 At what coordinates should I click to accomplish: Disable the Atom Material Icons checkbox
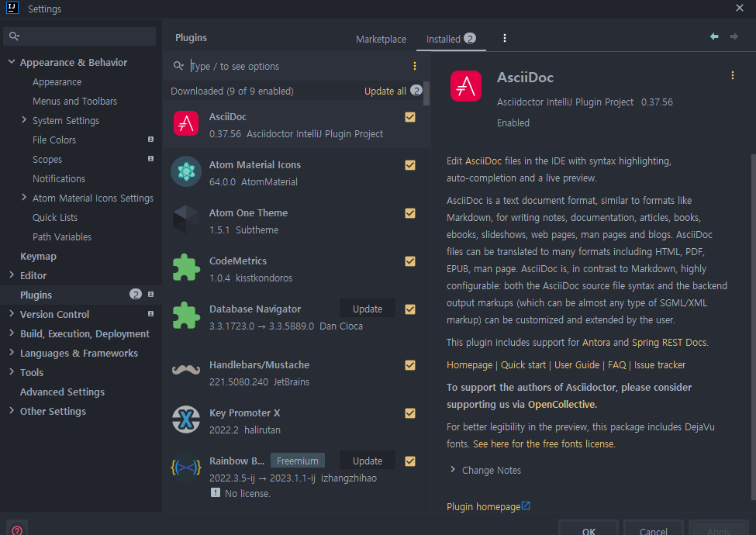410,165
